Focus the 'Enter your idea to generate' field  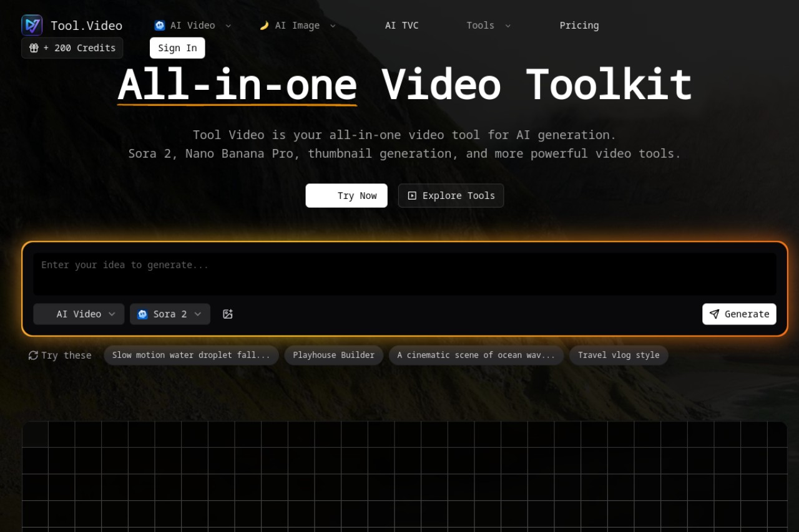click(x=404, y=274)
